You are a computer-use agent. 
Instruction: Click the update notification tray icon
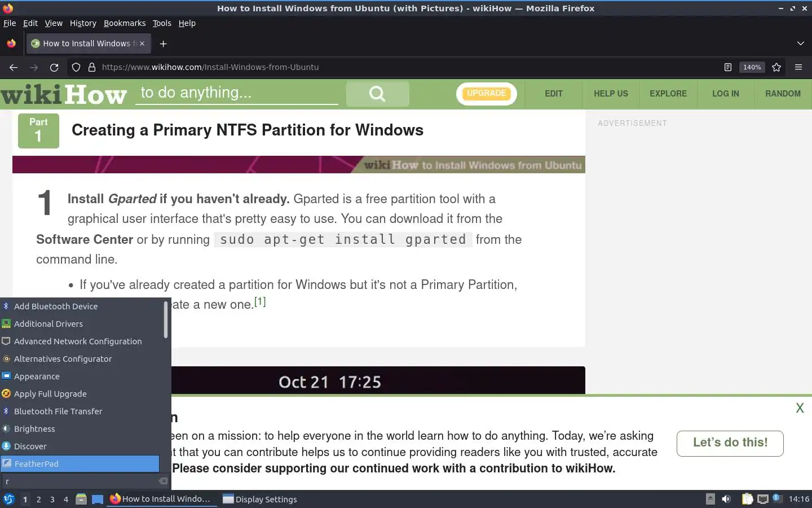(777, 498)
